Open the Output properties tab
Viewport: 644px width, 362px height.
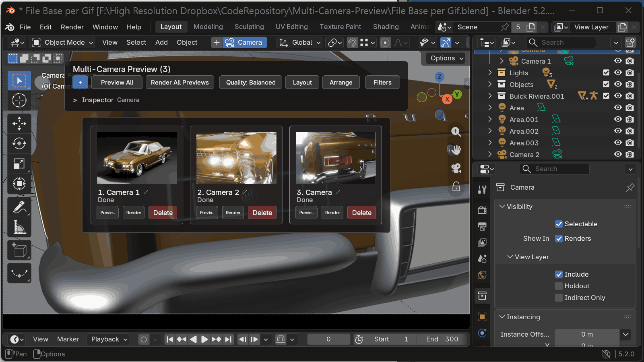(482, 226)
